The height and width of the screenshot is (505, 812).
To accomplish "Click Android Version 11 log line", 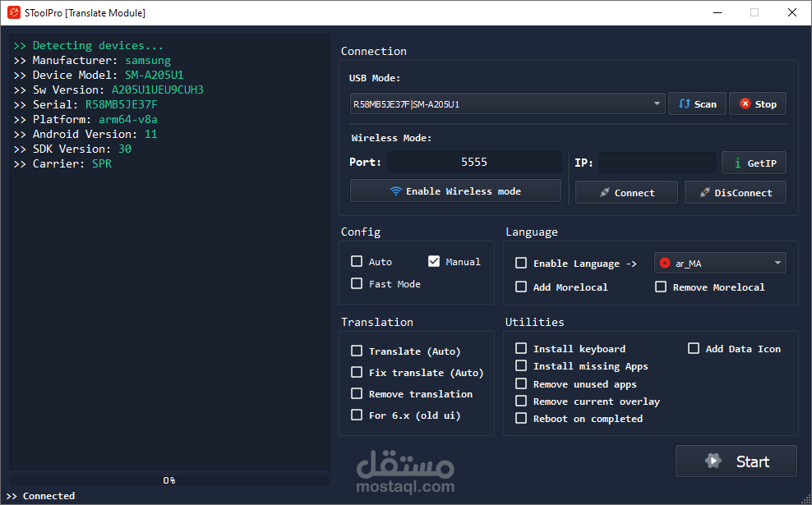I will click(85, 135).
